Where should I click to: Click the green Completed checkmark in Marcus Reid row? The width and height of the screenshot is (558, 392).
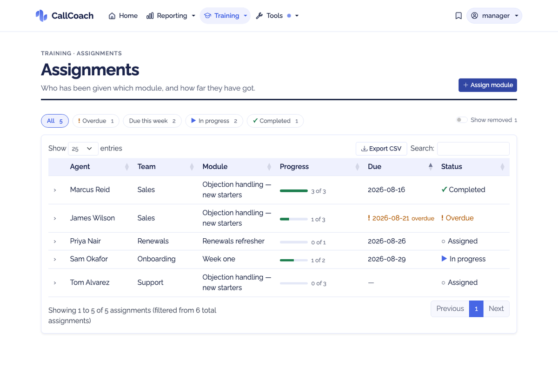point(444,189)
